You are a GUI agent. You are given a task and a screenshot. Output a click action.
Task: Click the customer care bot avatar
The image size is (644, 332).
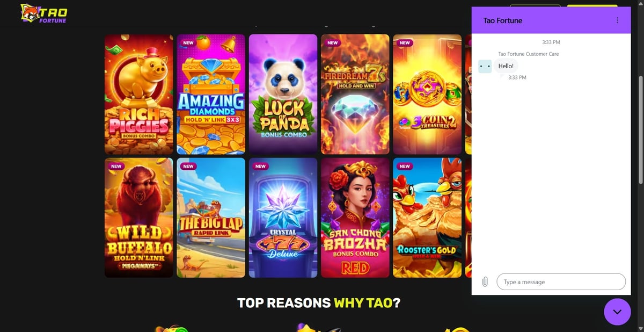485,66
